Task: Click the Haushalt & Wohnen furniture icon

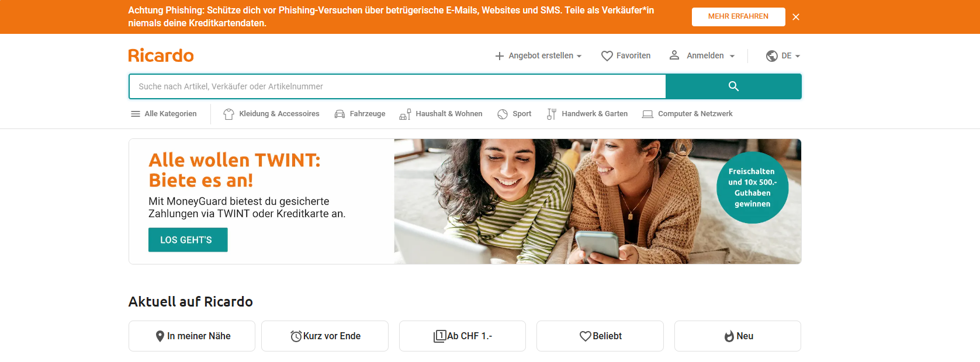Action: 405,114
